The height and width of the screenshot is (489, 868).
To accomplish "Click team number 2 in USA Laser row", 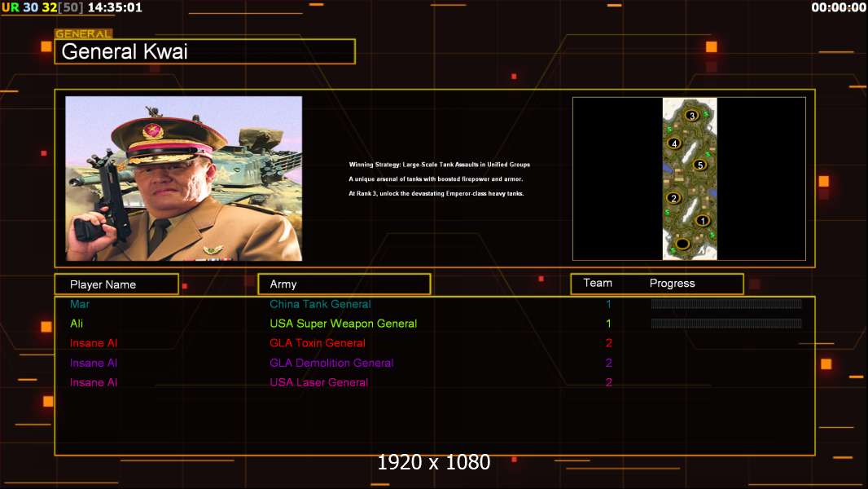I will (x=608, y=383).
